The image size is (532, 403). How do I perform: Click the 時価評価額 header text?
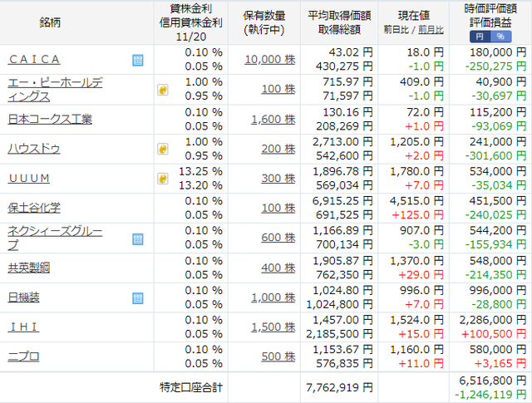click(490, 8)
